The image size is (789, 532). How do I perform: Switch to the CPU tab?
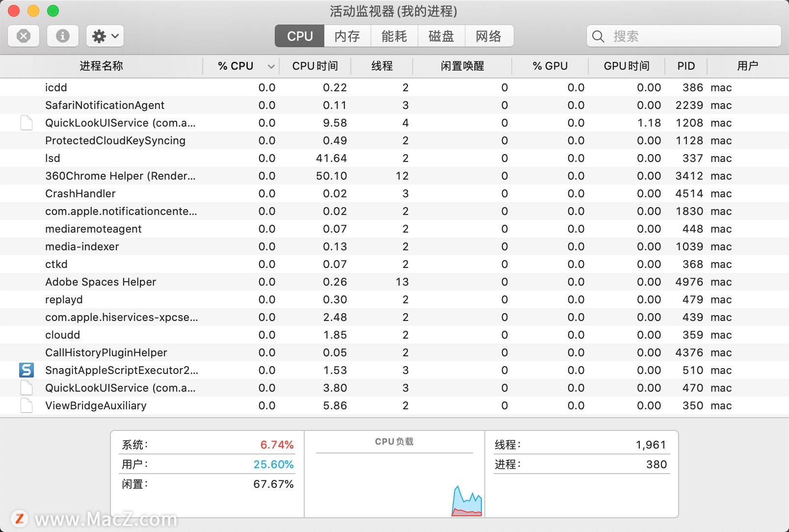tap(300, 36)
